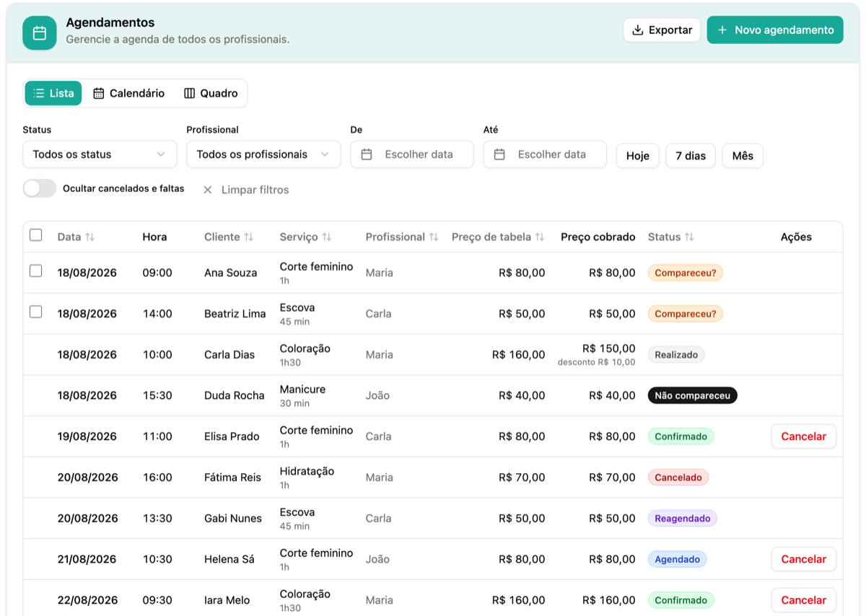
Task: Click the list icon in the Lista tab
Action: click(39, 93)
